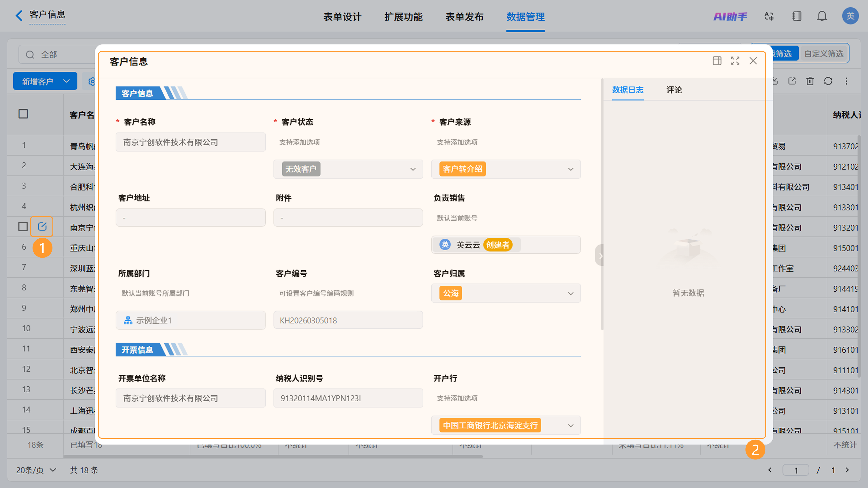Expand the 新增客户 button dropdown arrow
The width and height of the screenshot is (868, 488).
point(66,81)
